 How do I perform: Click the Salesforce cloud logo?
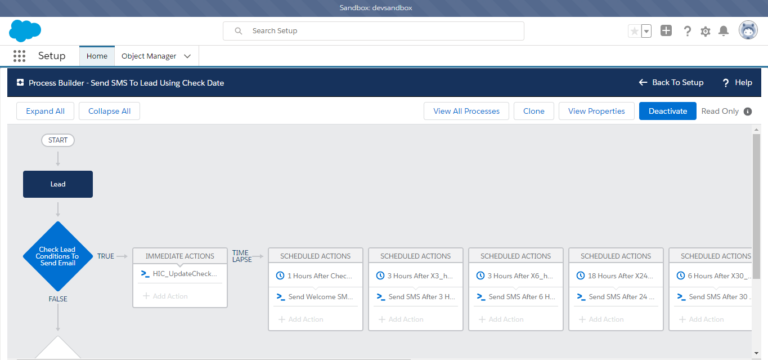click(25, 31)
